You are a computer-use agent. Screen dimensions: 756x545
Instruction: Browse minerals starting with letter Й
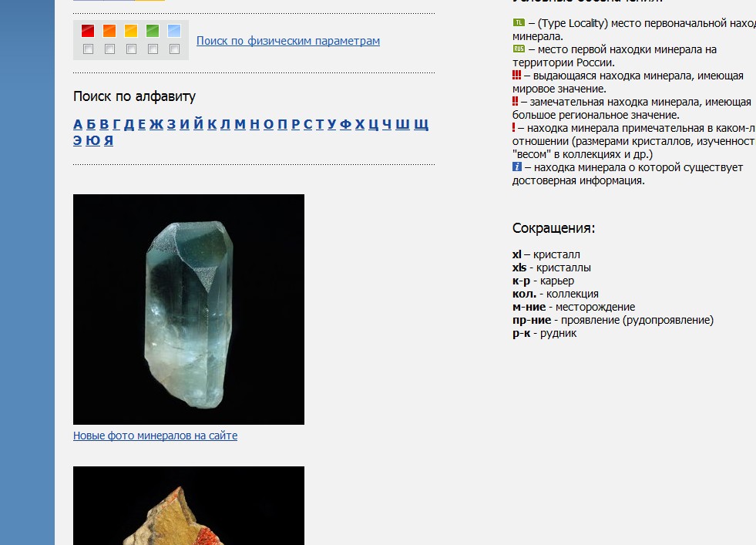(x=198, y=123)
